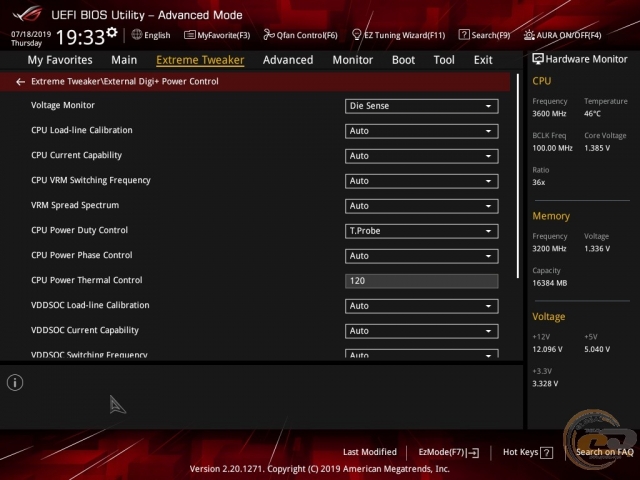
Task: Click the back arrow in breadcrumb bar
Action: tap(20, 82)
